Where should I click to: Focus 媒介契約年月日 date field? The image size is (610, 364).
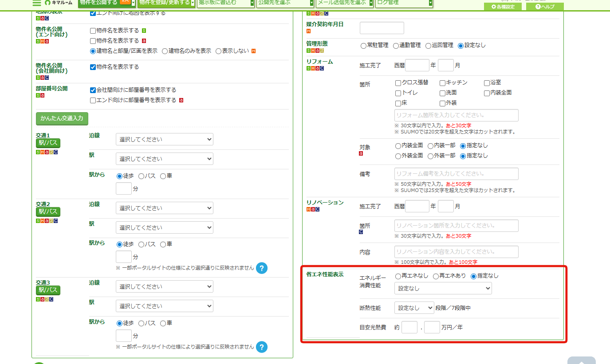(x=382, y=28)
